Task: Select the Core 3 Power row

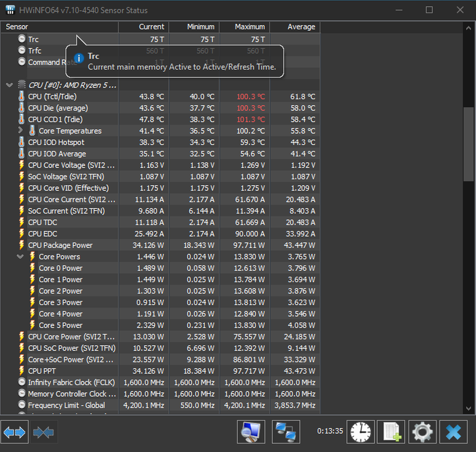Action: tap(160, 302)
